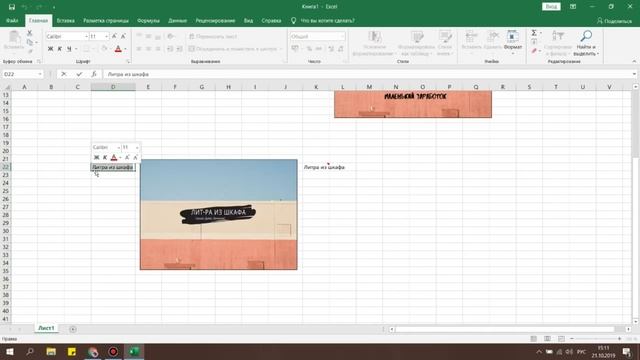Open Windows search on taskbar
The image size is (640, 360).
tap(30, 351)
